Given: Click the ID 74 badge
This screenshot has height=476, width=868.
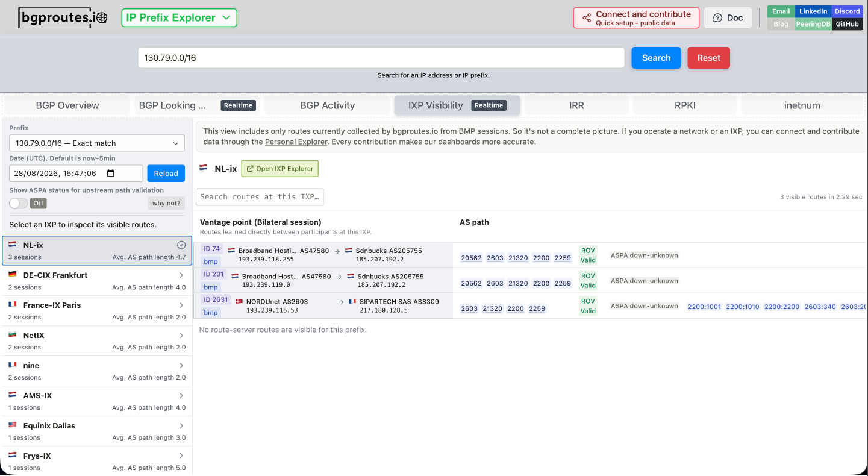Looking at the screenshot, I should 212,249.
